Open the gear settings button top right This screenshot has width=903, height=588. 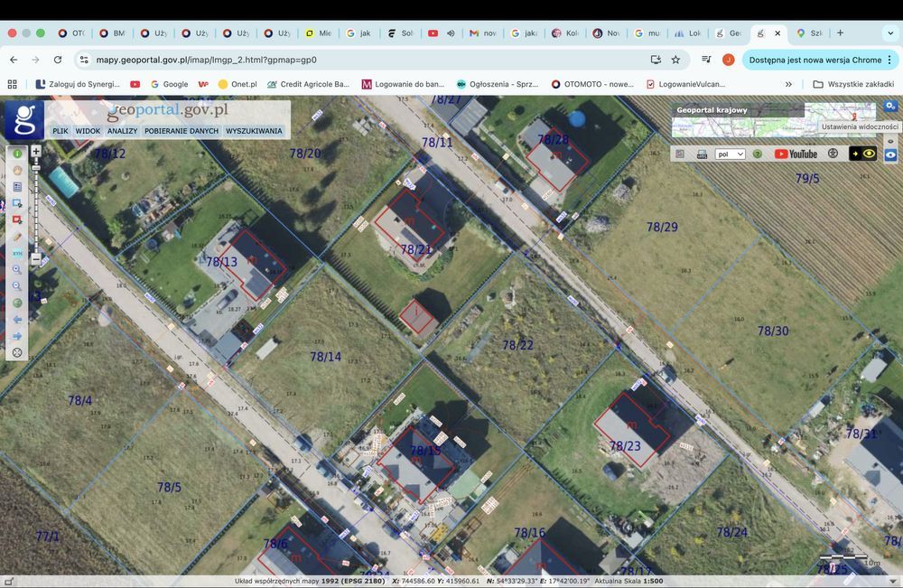pos(890,106)
